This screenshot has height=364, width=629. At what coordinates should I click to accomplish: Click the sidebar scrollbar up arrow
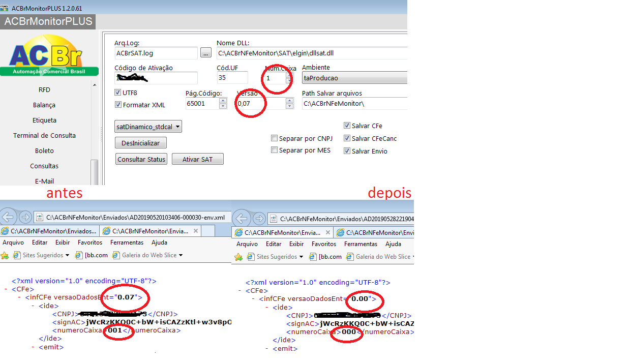tap(94, 85)
